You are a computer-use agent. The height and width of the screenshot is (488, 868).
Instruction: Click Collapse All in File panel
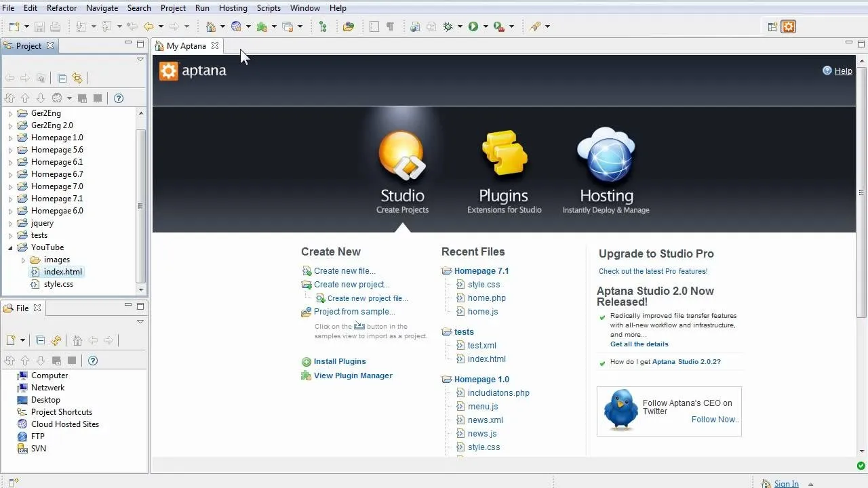coord(40,340)
